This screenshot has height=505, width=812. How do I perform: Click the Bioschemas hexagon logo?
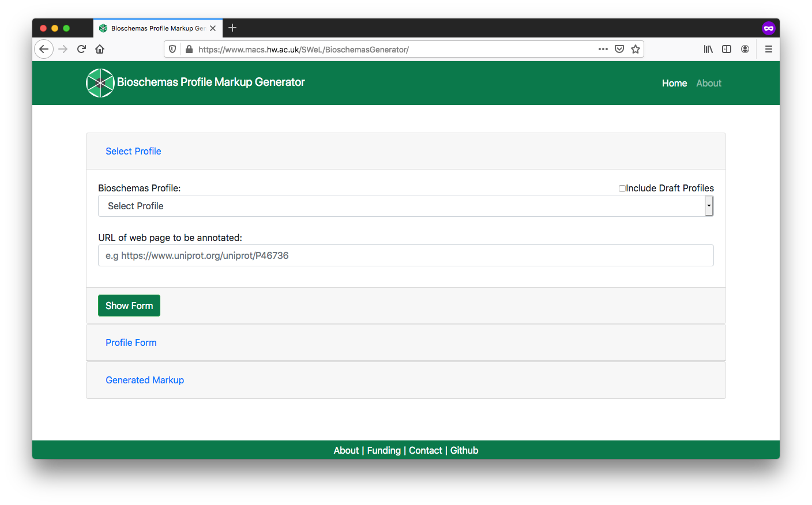(100, 83)
